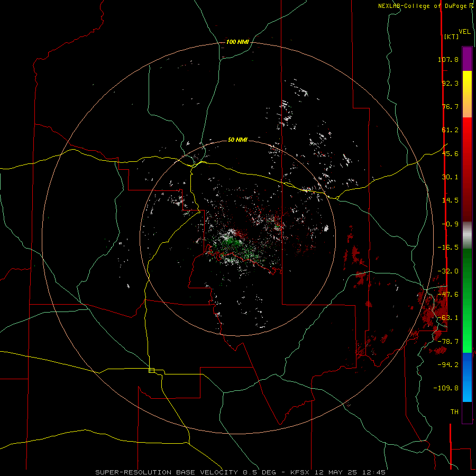Click the KFSX station identifier in the caption

click(x=300, y=472)
